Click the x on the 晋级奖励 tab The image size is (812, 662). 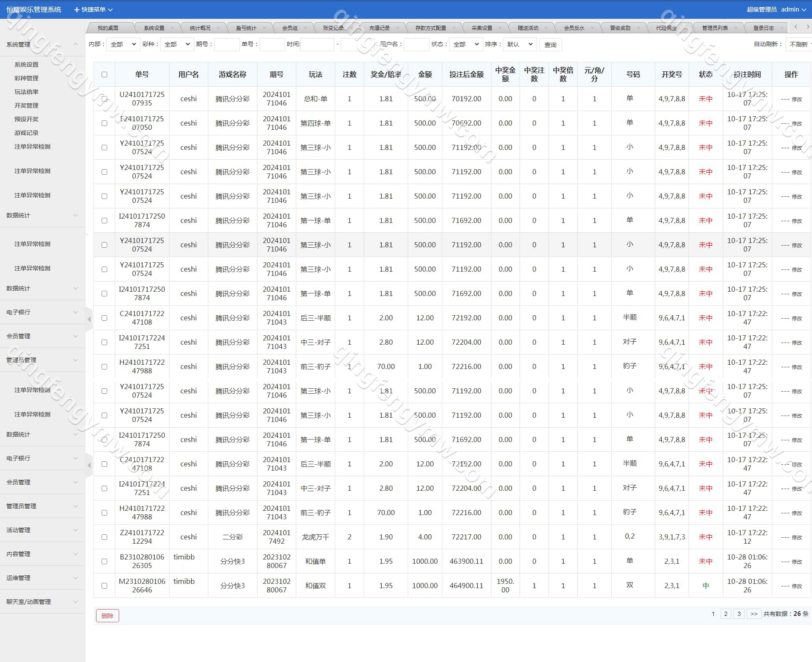638,28
